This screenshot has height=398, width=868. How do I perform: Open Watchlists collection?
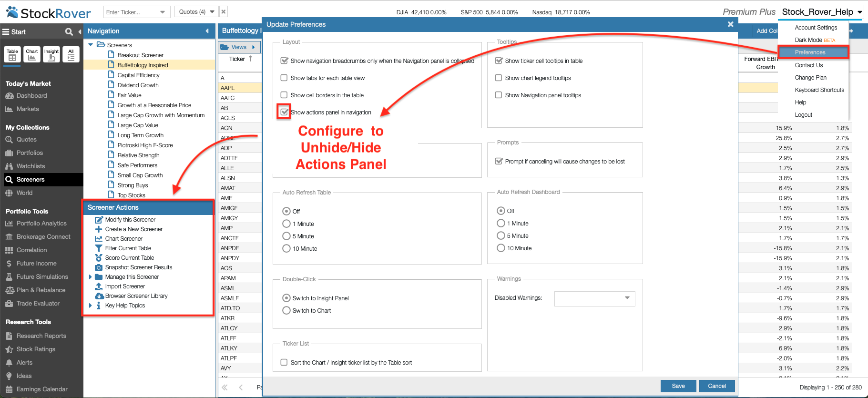pyautogui.click(x=31, y=166)
